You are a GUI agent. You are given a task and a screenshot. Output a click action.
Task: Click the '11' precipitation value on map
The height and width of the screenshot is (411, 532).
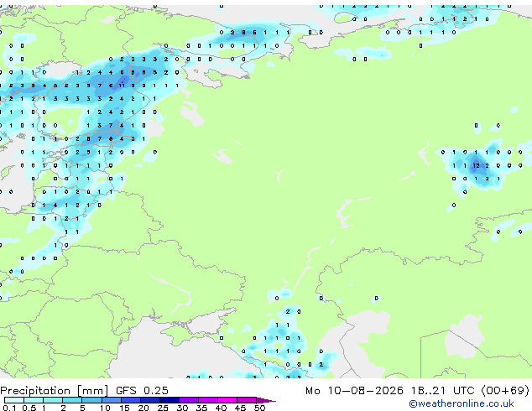[122, 86]
